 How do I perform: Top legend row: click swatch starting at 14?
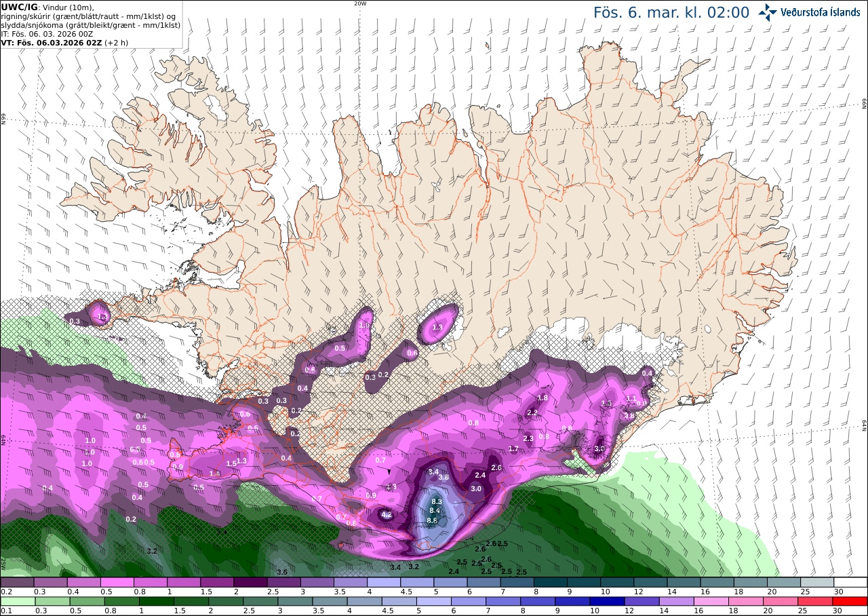[684, 582]
